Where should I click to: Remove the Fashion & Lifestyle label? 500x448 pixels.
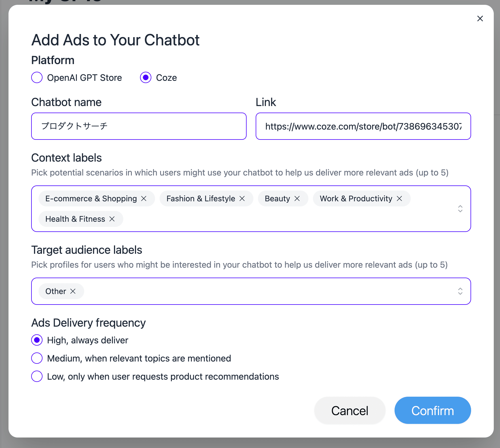(242, 198)
